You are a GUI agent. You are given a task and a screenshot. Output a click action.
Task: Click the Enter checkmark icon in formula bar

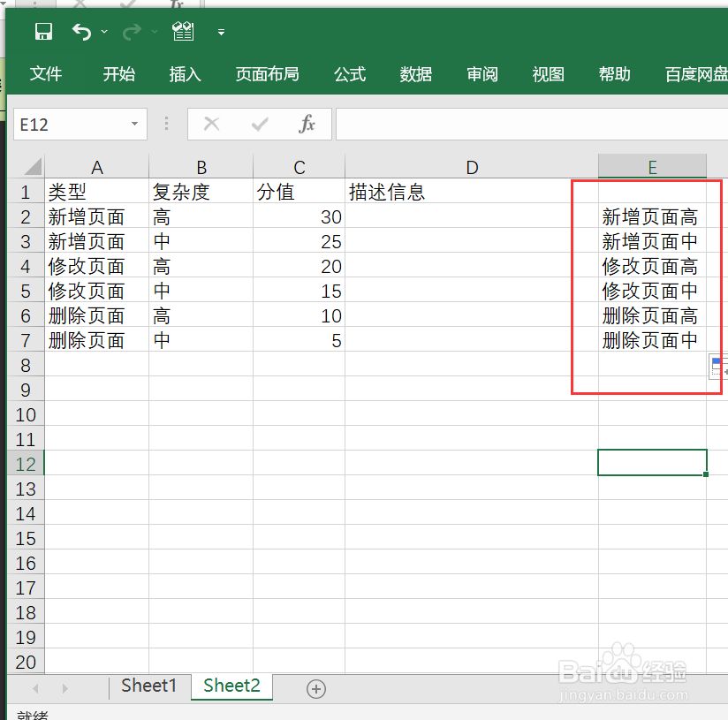coord(260,124)
